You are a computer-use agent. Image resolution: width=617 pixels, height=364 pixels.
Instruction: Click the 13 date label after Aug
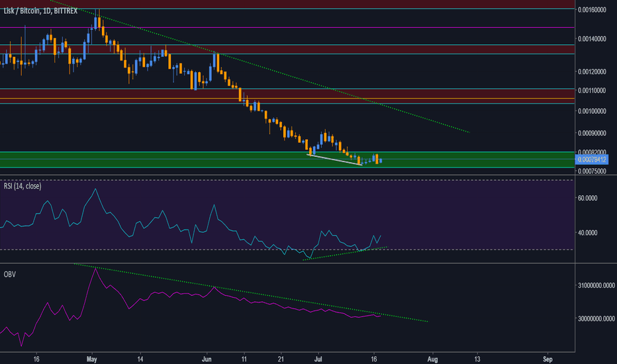(x=477, y=359)
